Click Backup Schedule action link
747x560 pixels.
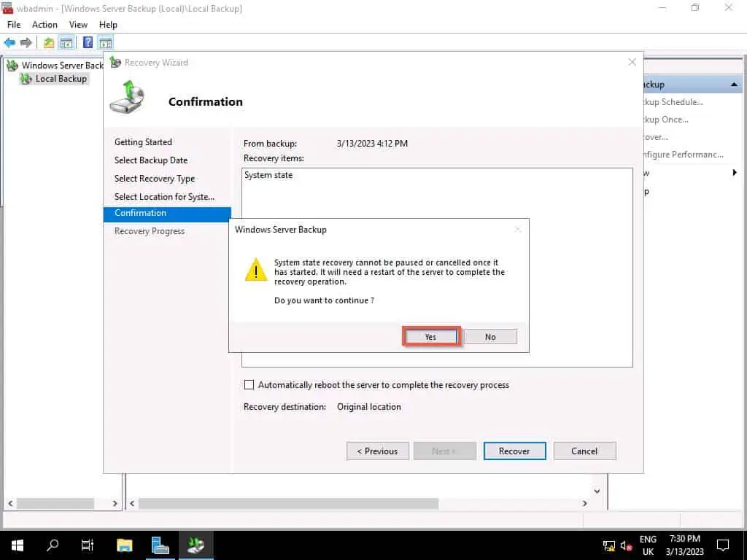click(x=673, y=102)
